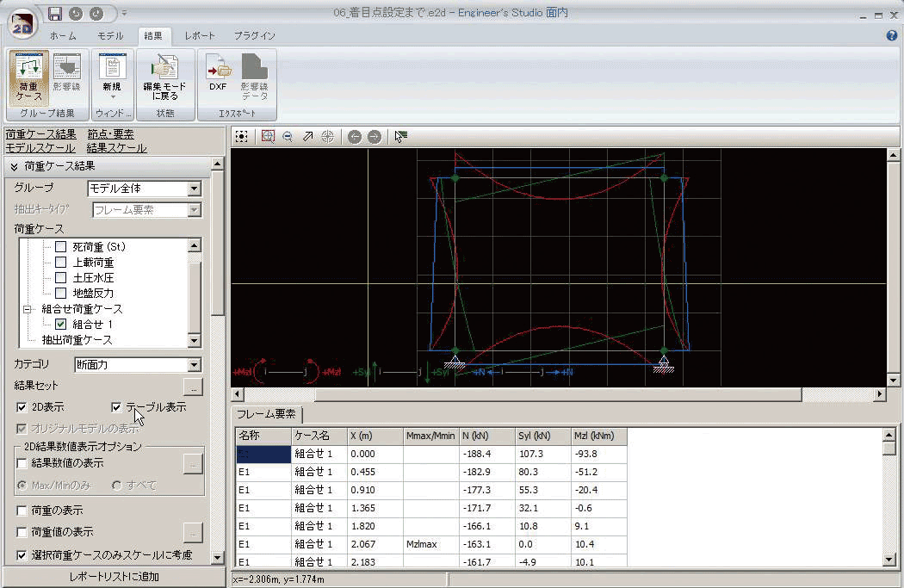Click the 結果スケール link

click(x=116, y=148)
